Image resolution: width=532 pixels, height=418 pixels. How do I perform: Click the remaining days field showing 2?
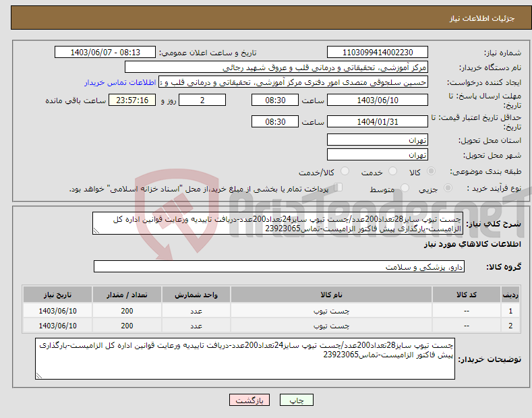click(x=202, y=100)
